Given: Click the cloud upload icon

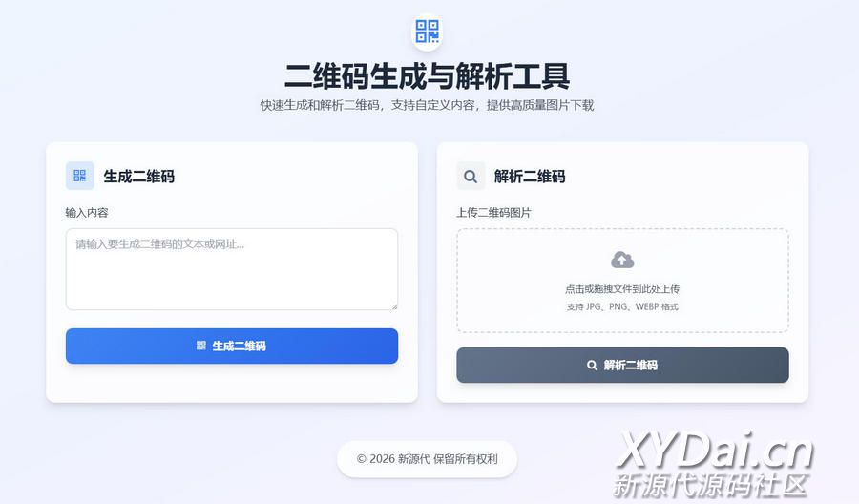Looking at the screenshot, I should pyautogui.click(x=622, y=260).
